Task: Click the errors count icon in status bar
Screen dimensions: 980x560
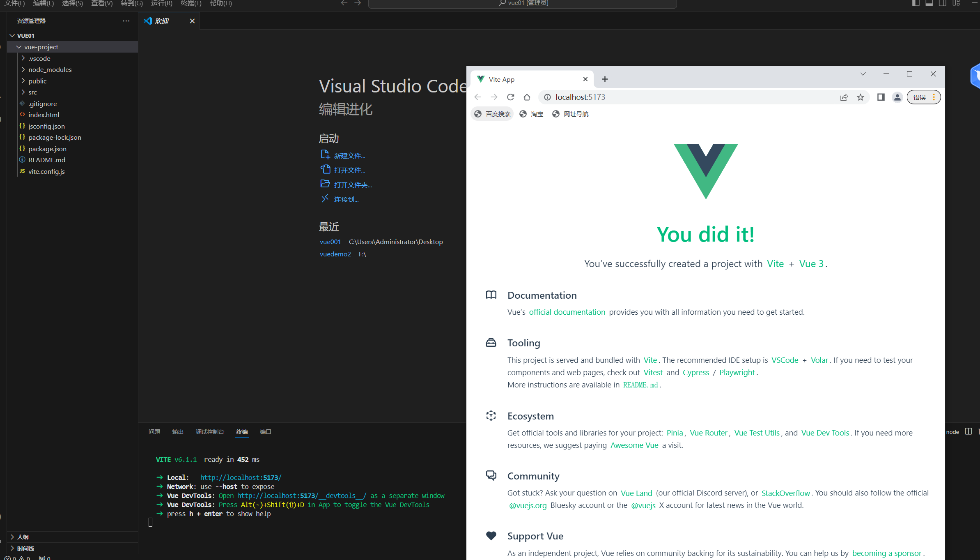Action: click(x=7, y=558)
